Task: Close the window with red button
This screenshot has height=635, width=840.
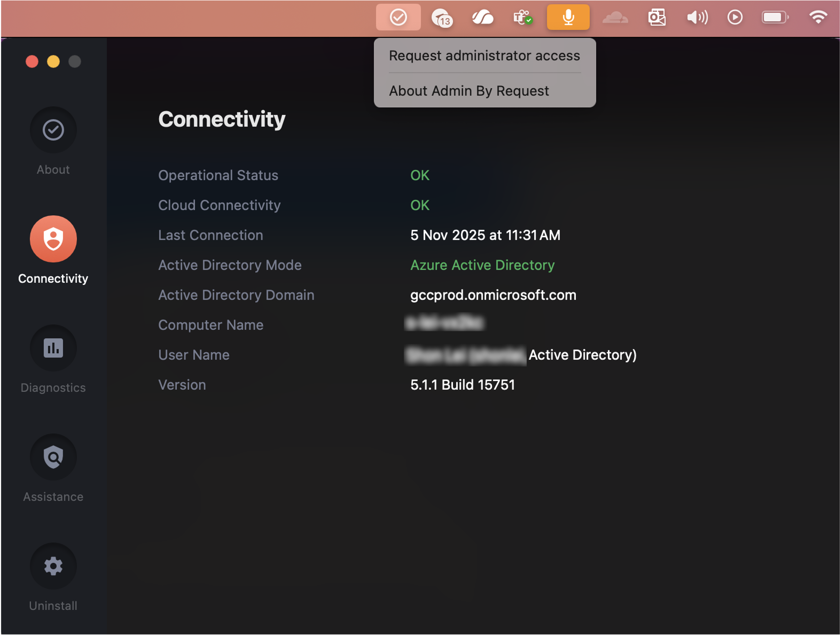Action: (32, 61)
